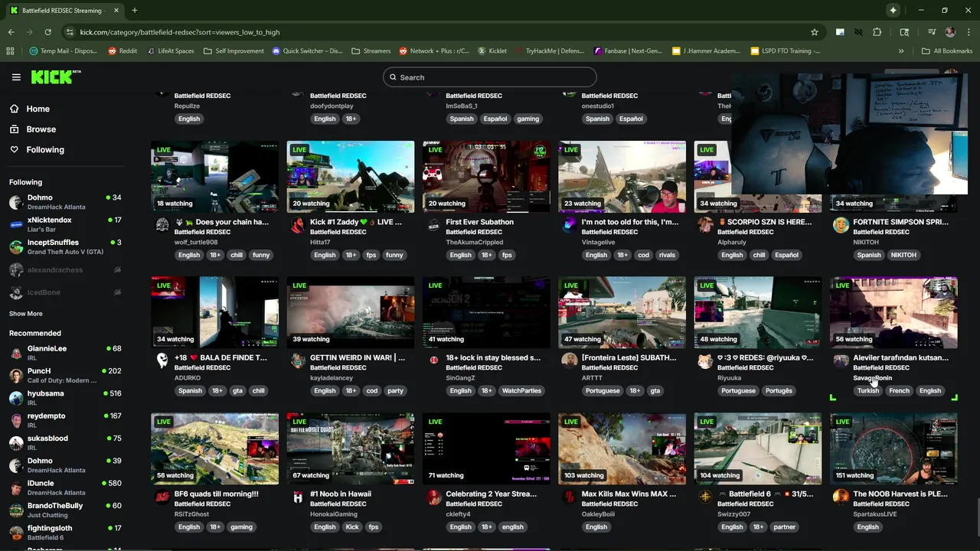980x551 pixels.
Task: Open BF6 quads till morning thumbnail
Action: pyautogui.click(x=214, y=448)
